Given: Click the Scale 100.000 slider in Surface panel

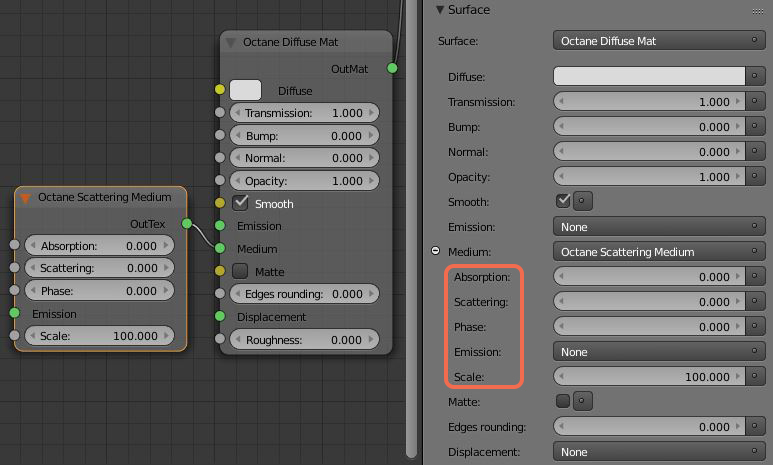Looking at the screenshot, I should point(659,377).
